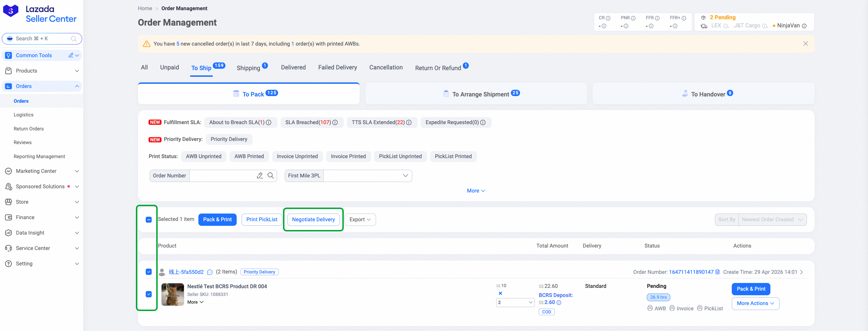Click the Order Number input field
868x331 pixels.
(x=223, y=176)
